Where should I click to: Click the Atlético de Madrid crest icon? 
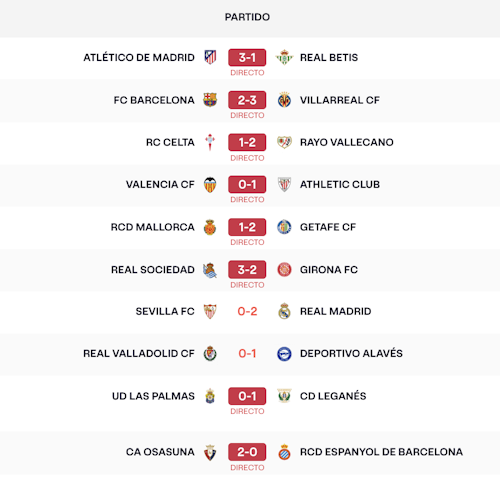coord(210,57)
